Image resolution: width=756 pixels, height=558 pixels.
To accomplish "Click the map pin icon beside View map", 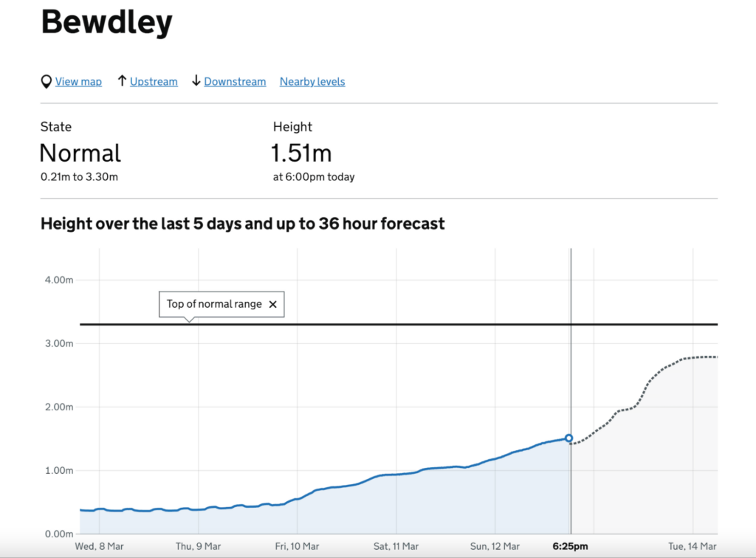I will tap(47, 81).
